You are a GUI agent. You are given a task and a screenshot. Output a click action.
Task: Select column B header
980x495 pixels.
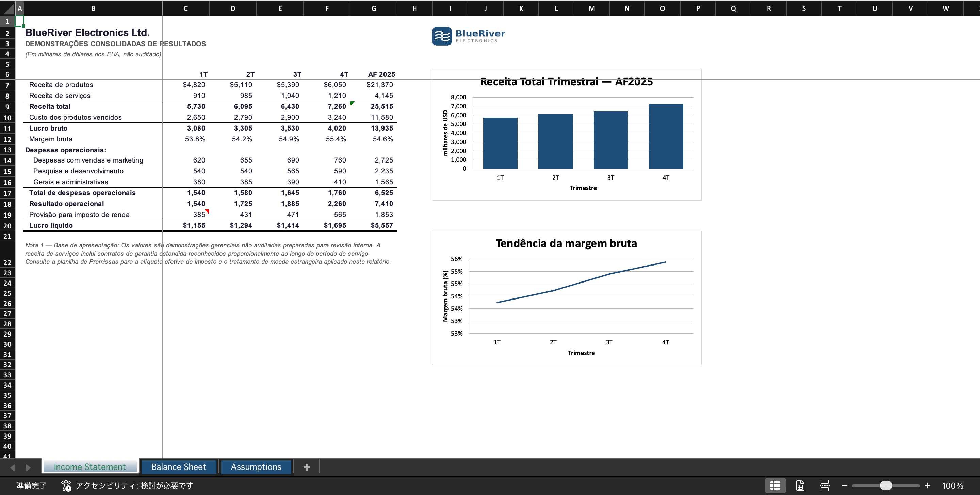pos(93,8)
